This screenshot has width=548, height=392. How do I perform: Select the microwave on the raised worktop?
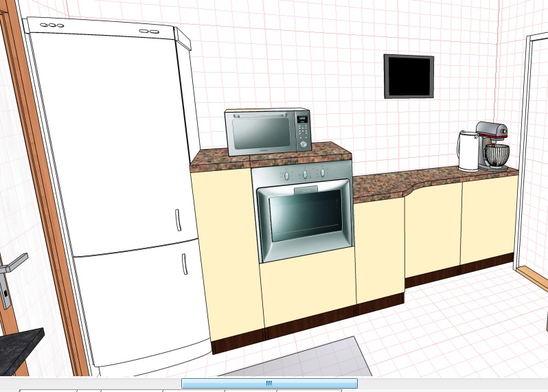tap(268, 131)
